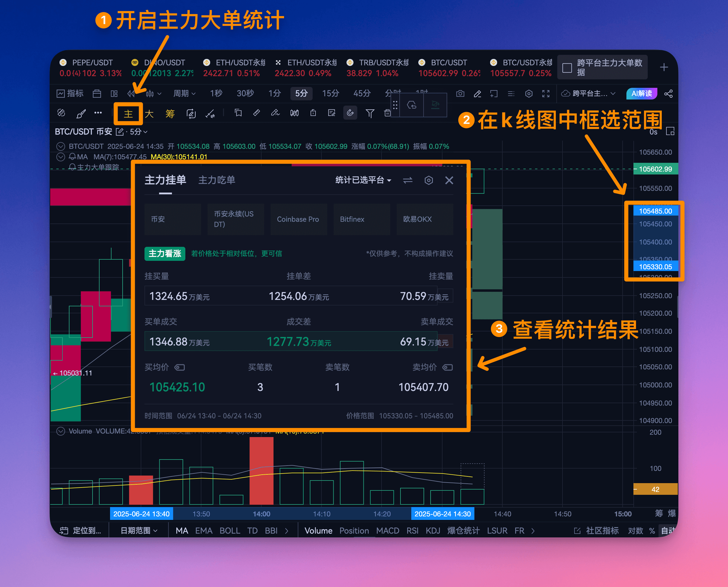Image resolution: width=728 pixels, height=587 pixels.
Task: Add a new symbol tab with plus icon
Action: (x=664, y=67)
